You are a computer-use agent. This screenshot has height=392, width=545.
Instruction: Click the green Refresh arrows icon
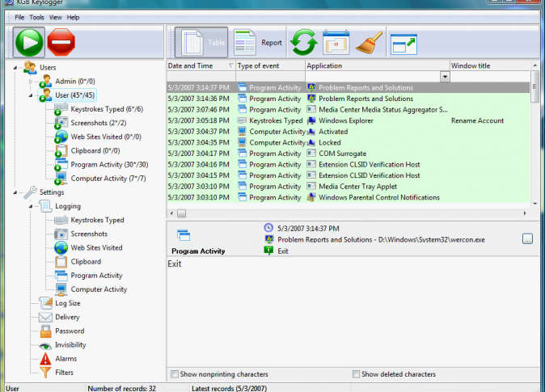click(303, 42)
